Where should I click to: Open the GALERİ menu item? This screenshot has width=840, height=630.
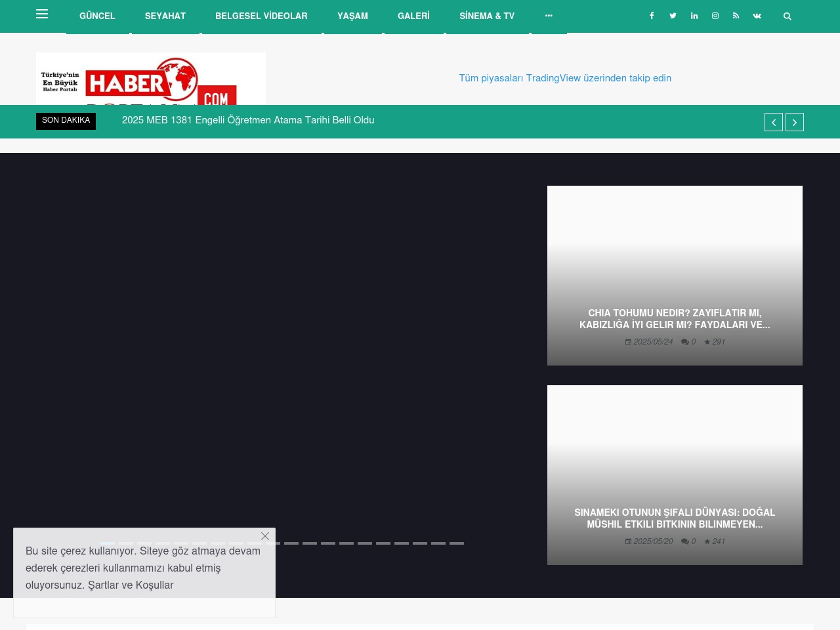click(413, 16)
